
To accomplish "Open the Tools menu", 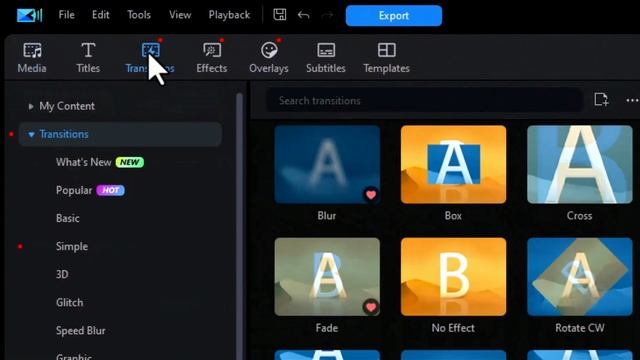I will pos(139,15).
